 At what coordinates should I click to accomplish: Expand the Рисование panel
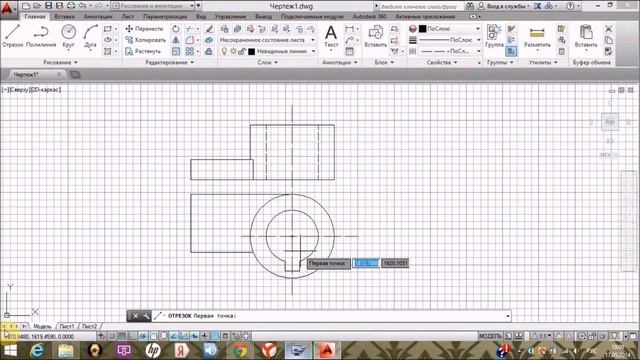click(60, 62)
